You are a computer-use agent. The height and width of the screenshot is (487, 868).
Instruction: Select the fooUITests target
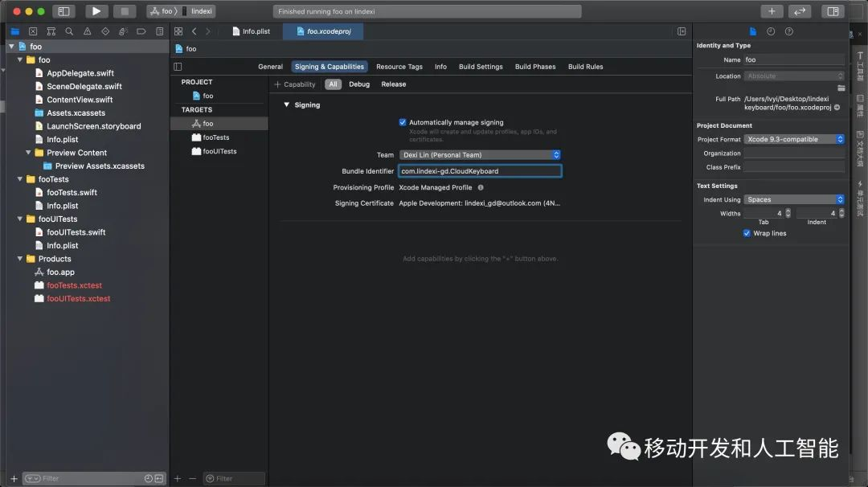[219, 152]
